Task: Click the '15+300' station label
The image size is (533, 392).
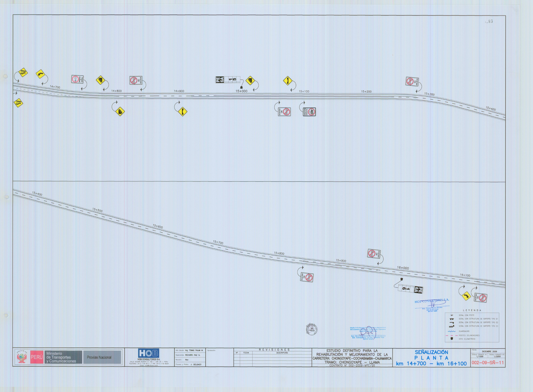Action: click(429, 94)
